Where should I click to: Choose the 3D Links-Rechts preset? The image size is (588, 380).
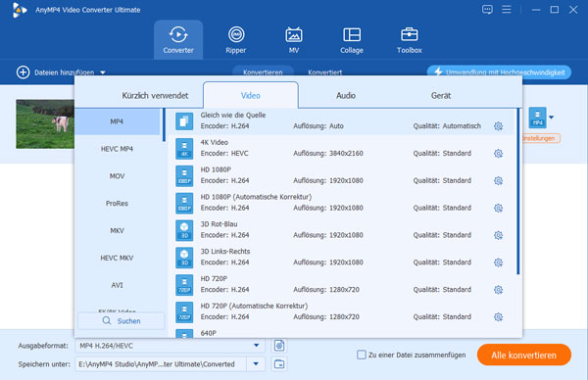pos(339,258)
